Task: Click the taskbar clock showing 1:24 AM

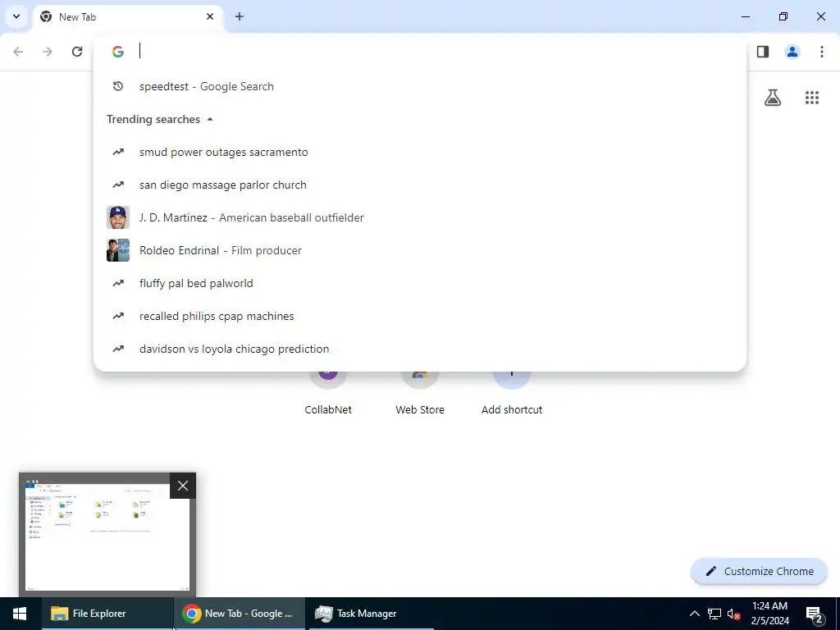Action: tap(769, 614)
